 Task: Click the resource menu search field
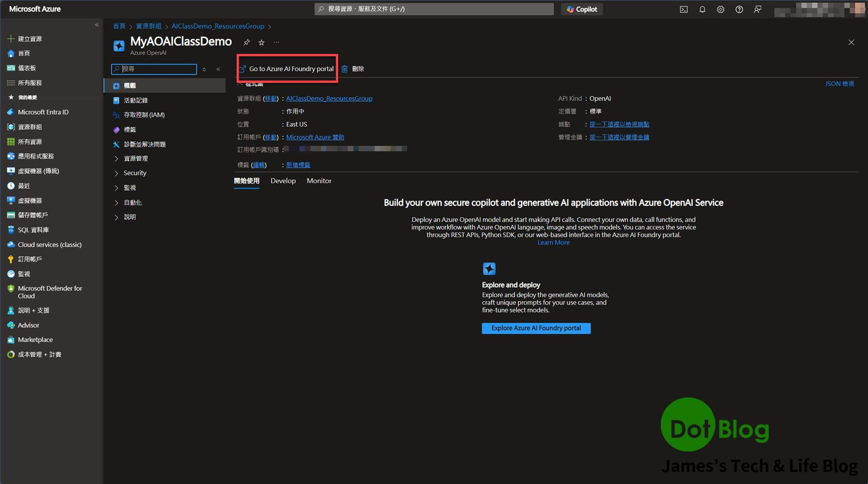coord(158,69)
